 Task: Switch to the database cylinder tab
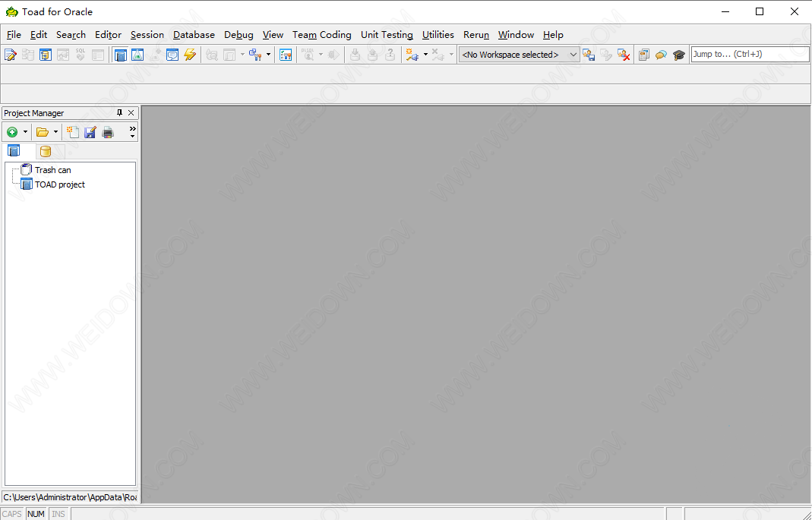pyautogui.click(x=46, y=151)
